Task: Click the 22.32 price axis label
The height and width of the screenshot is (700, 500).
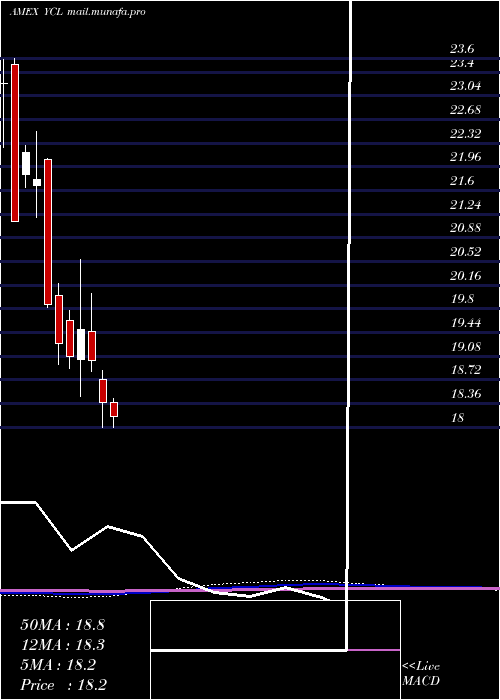Action: tap(466, 133)
